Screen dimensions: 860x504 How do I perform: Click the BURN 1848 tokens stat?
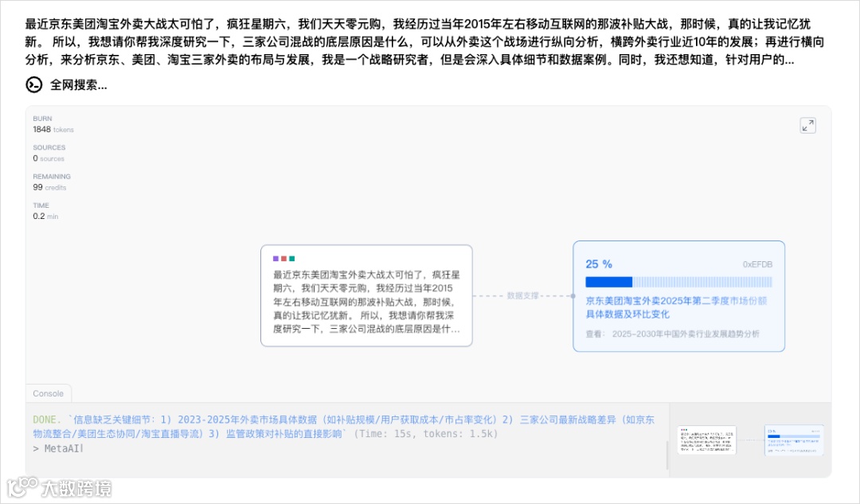click(x=53, y=124)
